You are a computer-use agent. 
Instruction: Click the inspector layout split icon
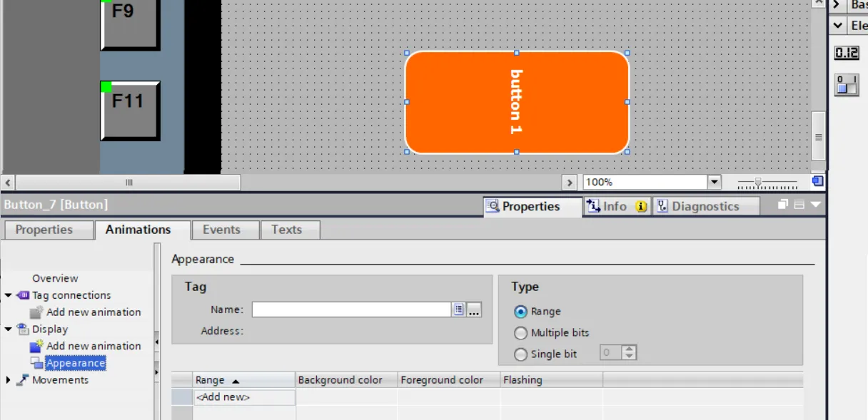point(799,205)
